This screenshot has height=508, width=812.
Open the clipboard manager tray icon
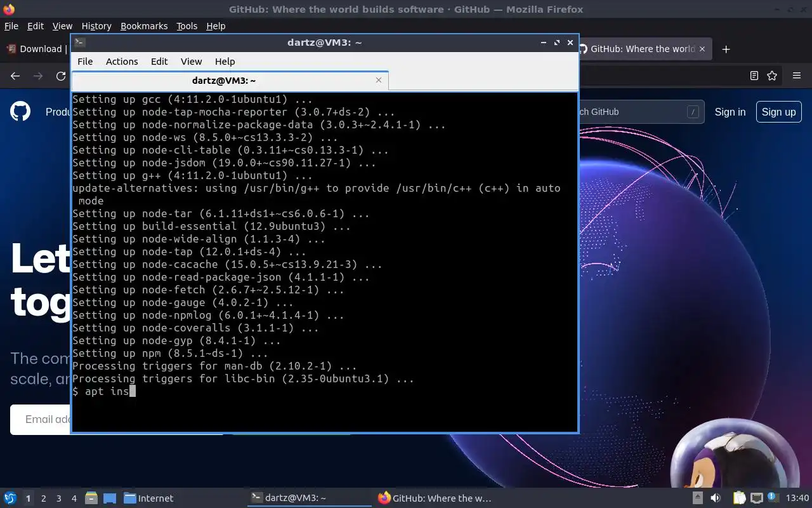[740, 498]
